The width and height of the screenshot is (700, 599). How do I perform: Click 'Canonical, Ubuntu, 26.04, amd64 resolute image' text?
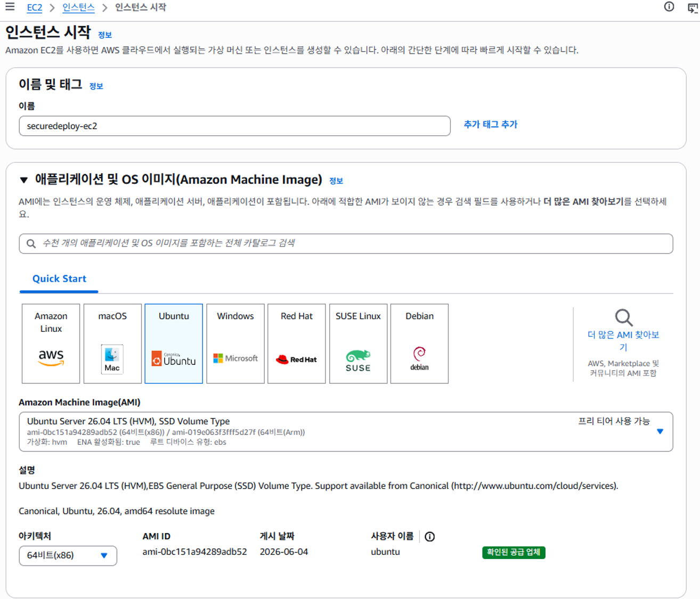pyautogui.click(x=117, y=511)
